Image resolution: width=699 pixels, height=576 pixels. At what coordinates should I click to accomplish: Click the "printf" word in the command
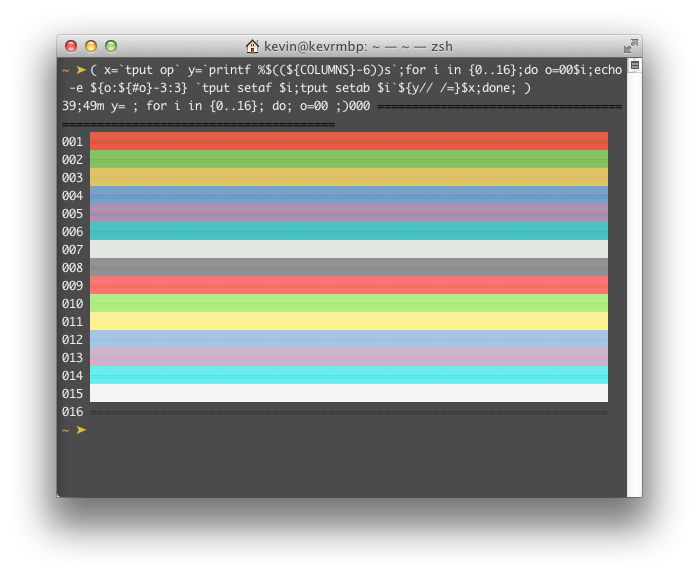[230, 70]
